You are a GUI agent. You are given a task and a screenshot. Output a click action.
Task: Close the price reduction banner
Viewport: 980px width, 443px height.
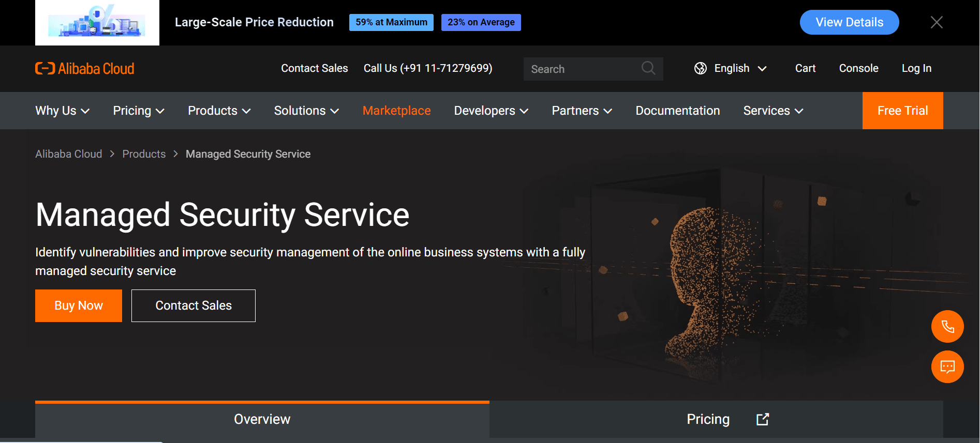[x=937, y=22]
